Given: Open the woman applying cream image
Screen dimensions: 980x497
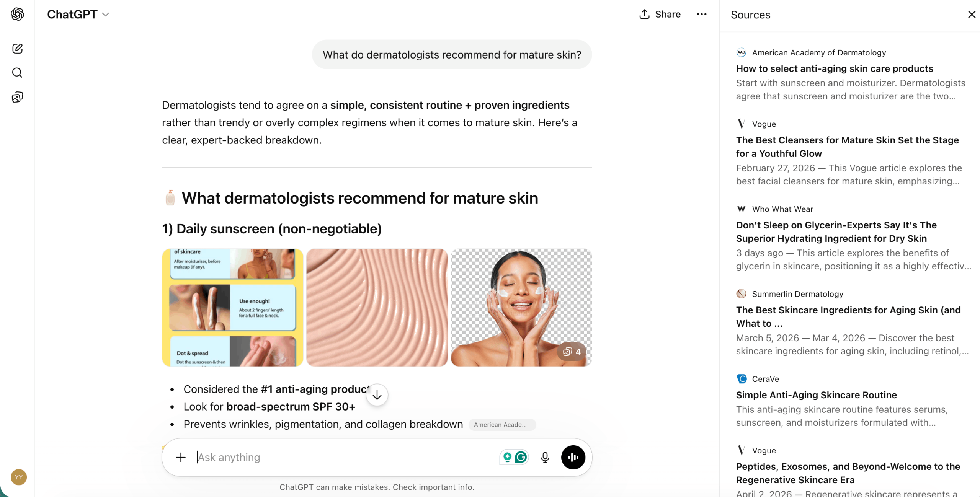Looking at the screenshot, I should [521, 308].
